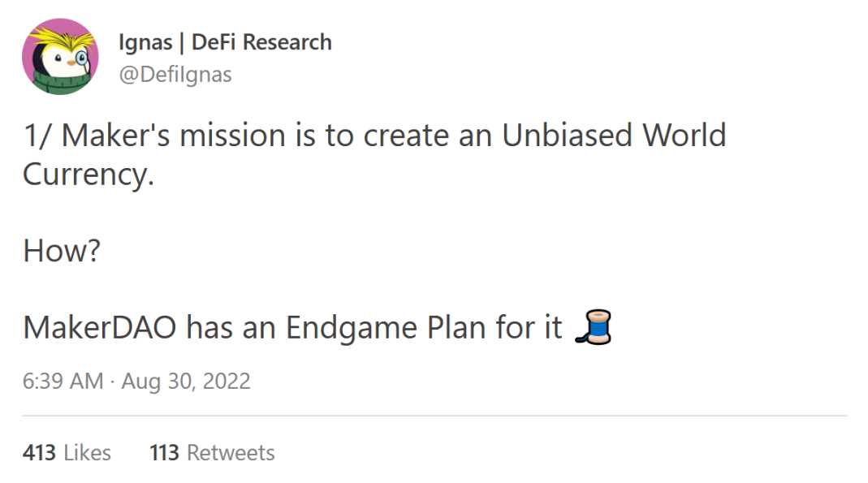Click the Aug 30, 2022 date
The image size is (868, 483).
[x=186, y=381]
